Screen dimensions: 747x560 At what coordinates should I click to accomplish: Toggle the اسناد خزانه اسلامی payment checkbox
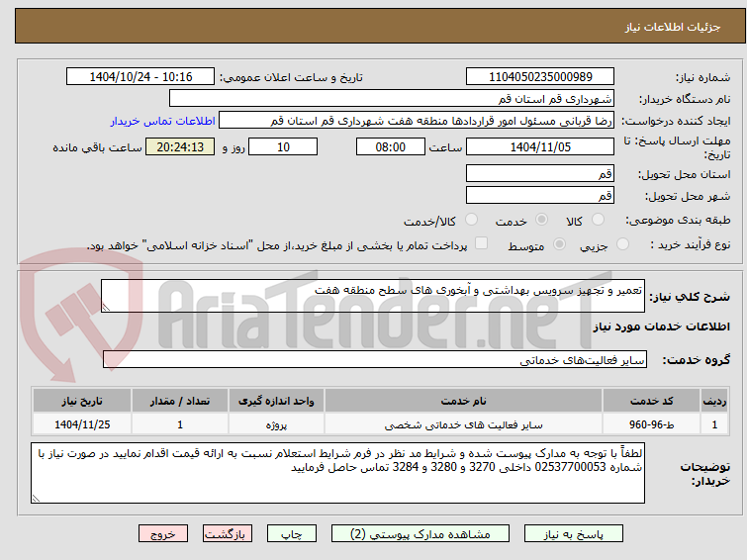(x=481, y=243)
